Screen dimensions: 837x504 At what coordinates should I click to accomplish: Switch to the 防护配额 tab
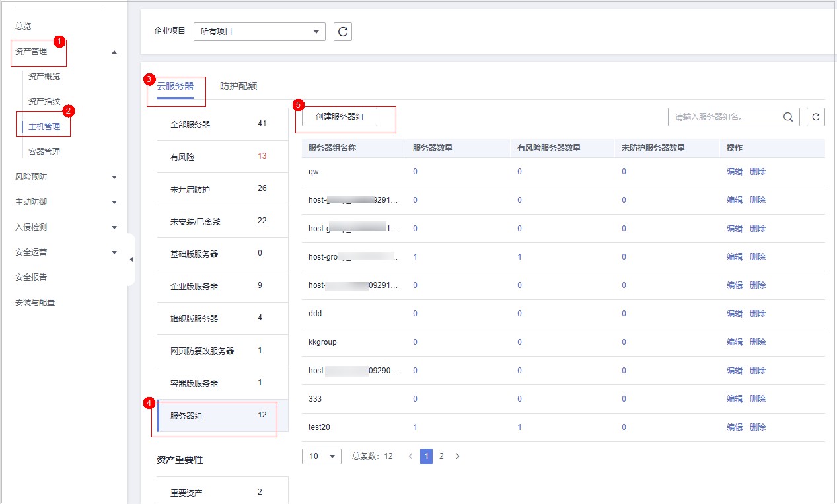coord(238,86)
